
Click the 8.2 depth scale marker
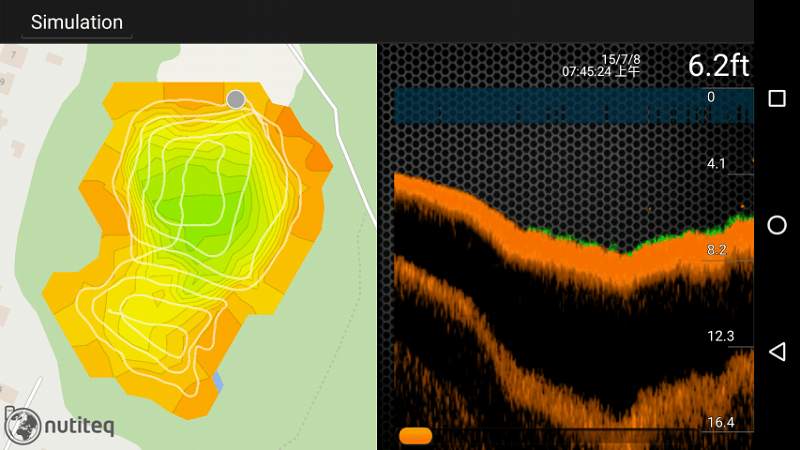[716, 250]
